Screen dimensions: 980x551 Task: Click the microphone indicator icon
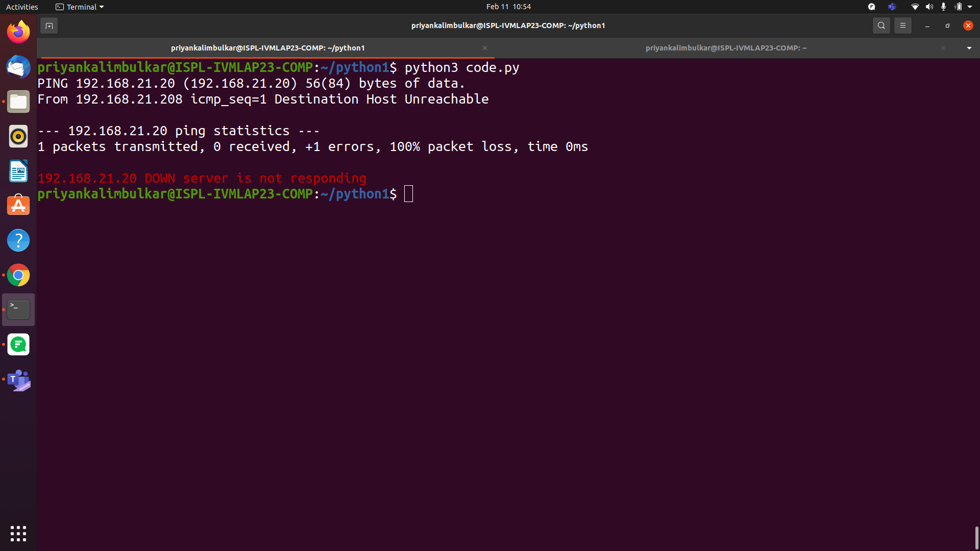click(x=943, y=7)
